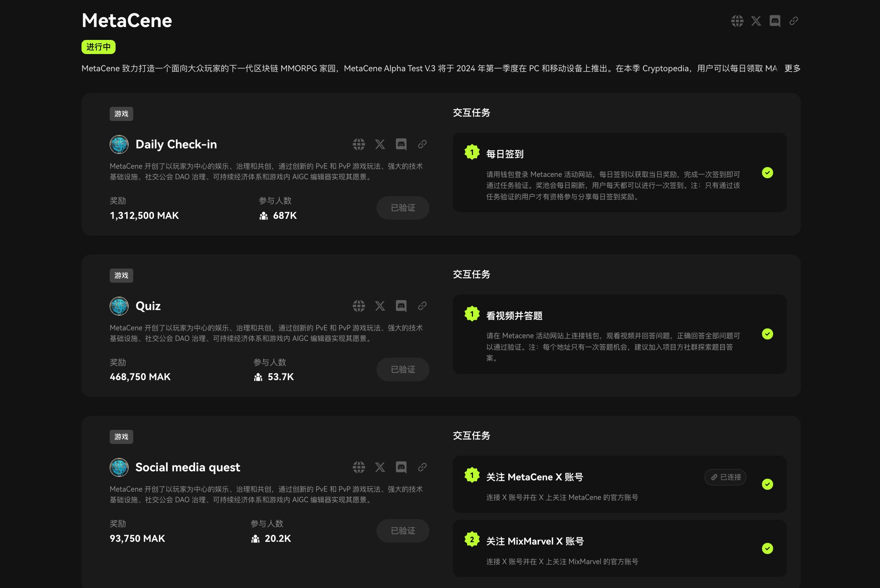Expand description with 更多
The image size is (880, 588).
(792, 69)
